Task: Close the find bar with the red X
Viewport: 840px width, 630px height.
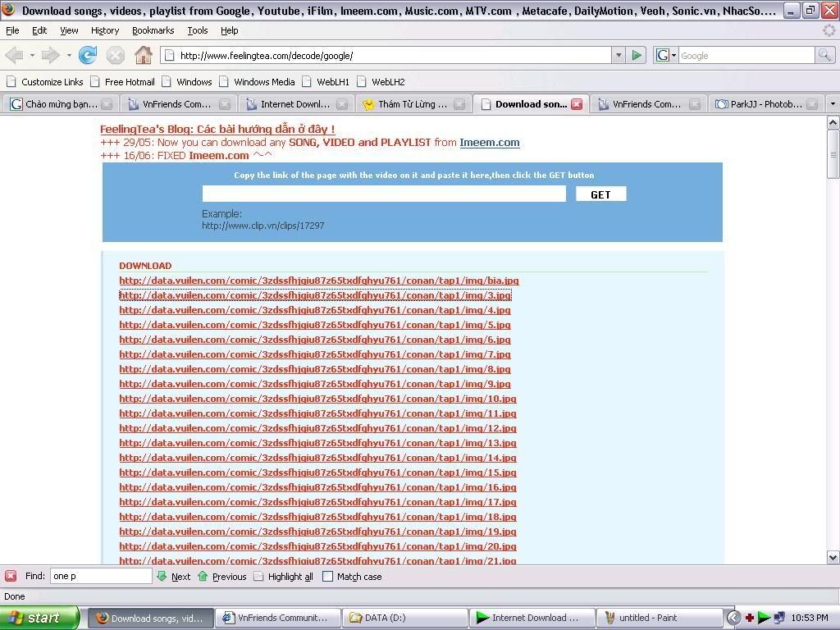Action: click(x=11, y=576)
